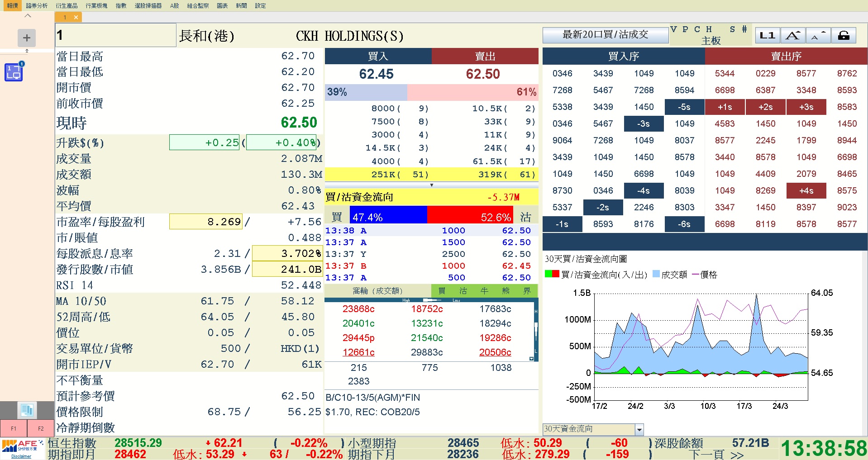
Task: Switch to tab 1
Action: pyautogui.click(x=65, y=17)
